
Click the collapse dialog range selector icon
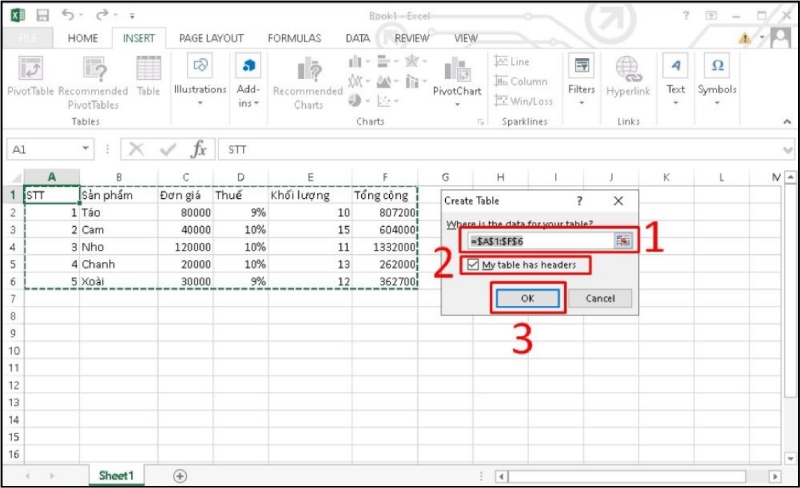coord(623,241)
